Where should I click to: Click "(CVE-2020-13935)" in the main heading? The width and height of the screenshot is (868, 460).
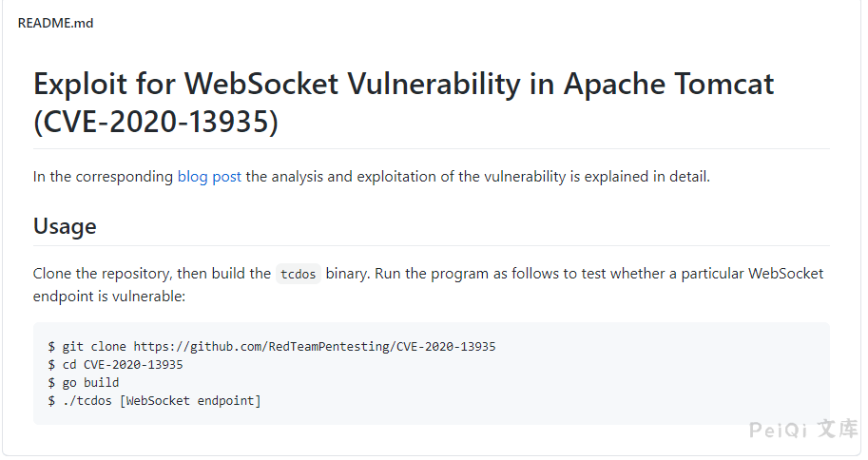point(156,123)
